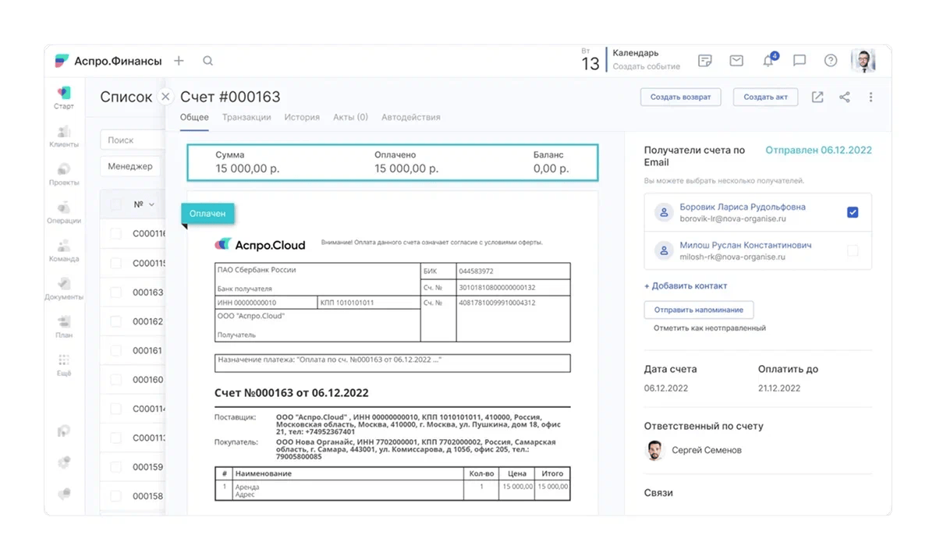936x560 pixels.
Task: Switch to the Транзакции tab
Action: [x=246, y=117]
